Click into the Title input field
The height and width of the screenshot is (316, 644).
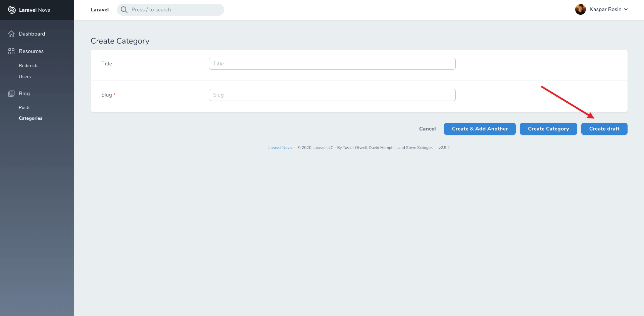point(332,64)
